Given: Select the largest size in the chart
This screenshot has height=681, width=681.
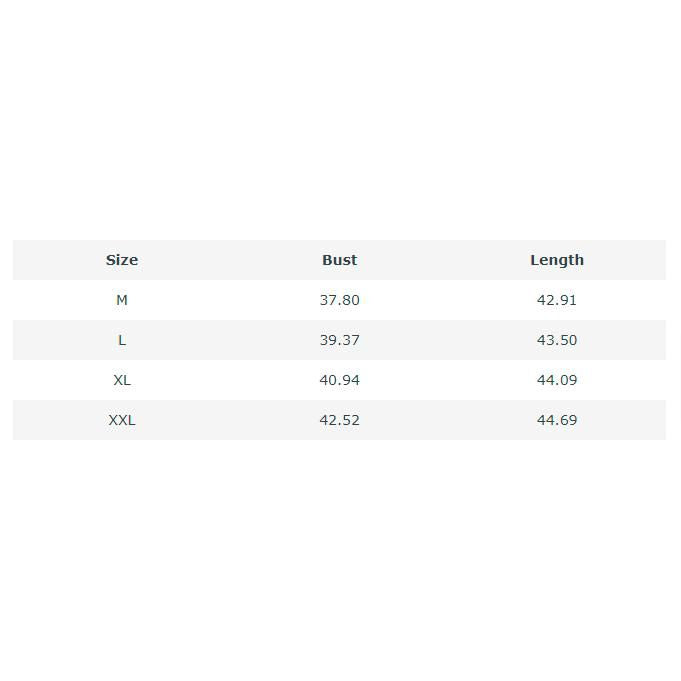Looking at the screenshot, I should coord(122,420).
